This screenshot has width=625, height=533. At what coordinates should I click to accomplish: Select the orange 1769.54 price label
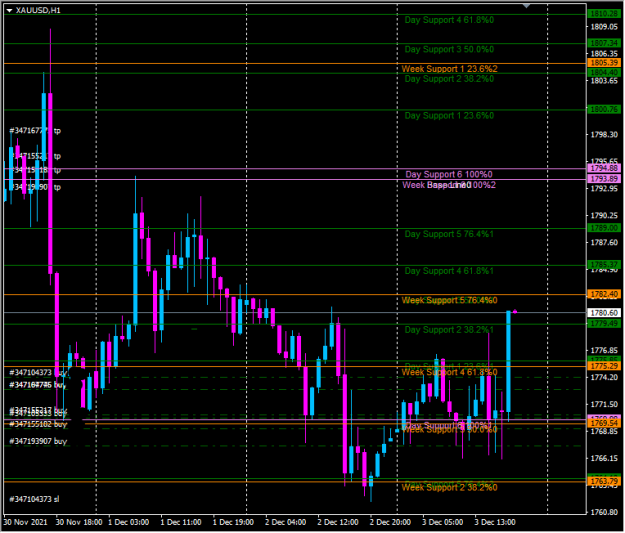[604, 423]
